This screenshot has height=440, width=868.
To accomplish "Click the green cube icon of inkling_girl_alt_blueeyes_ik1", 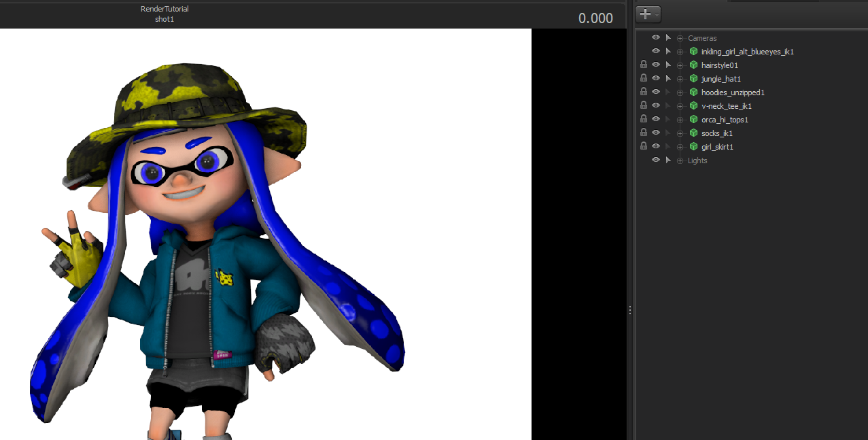I will click(x=693, y=51).
